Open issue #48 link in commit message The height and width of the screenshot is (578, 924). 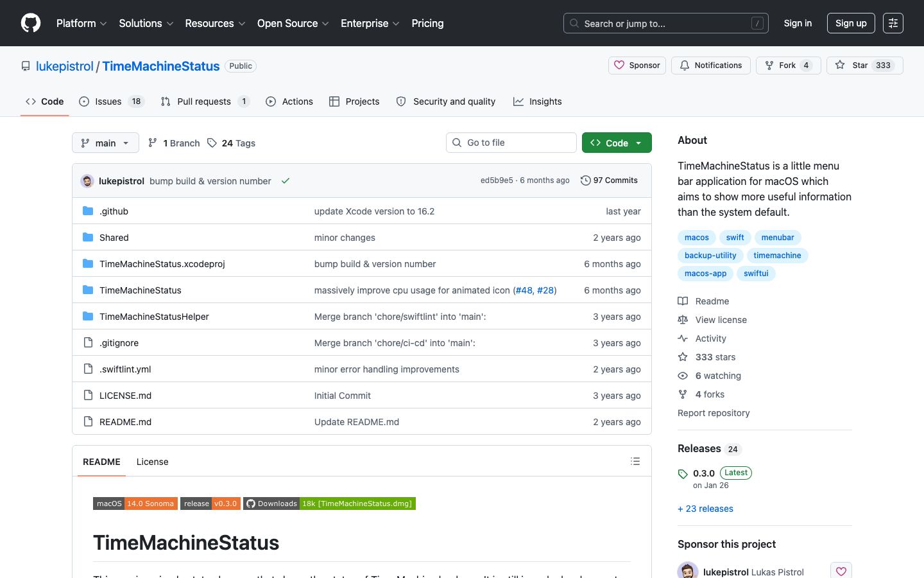tap(524, 290)
